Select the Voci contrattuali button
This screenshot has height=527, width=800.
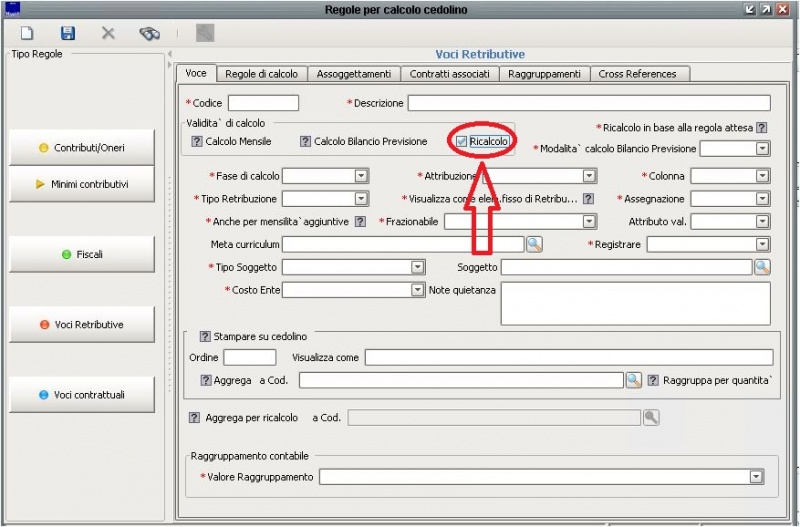82,395
